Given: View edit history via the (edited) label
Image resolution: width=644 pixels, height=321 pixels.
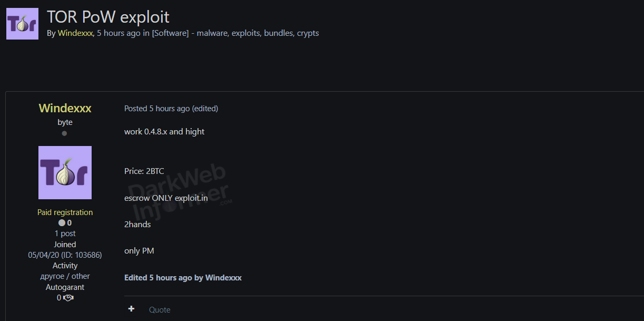Looking at the screenshot, I should [205, 109].
